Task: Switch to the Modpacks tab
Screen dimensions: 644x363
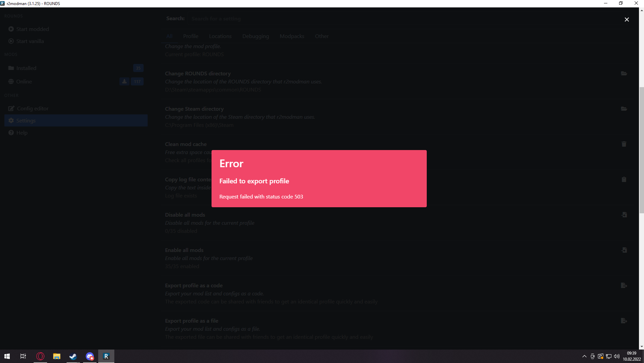Action: [292, 36]
